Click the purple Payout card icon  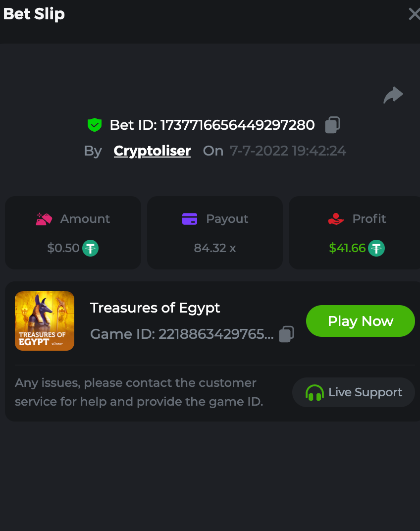(x=190, y=219)
